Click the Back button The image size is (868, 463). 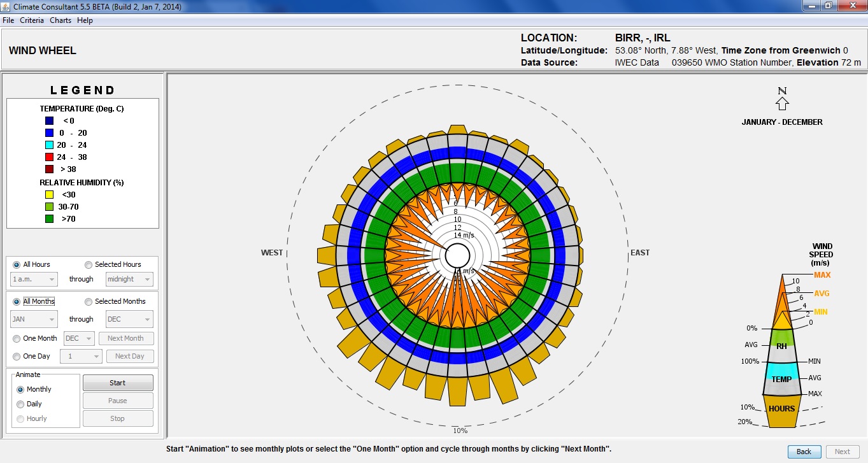804,452
